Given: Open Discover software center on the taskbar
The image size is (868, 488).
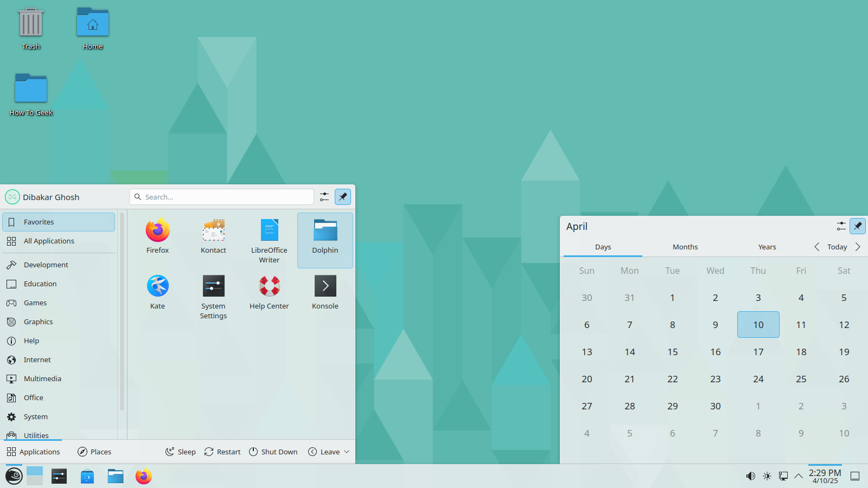Looking at the screenshot, I should click(x=87, y=476).
